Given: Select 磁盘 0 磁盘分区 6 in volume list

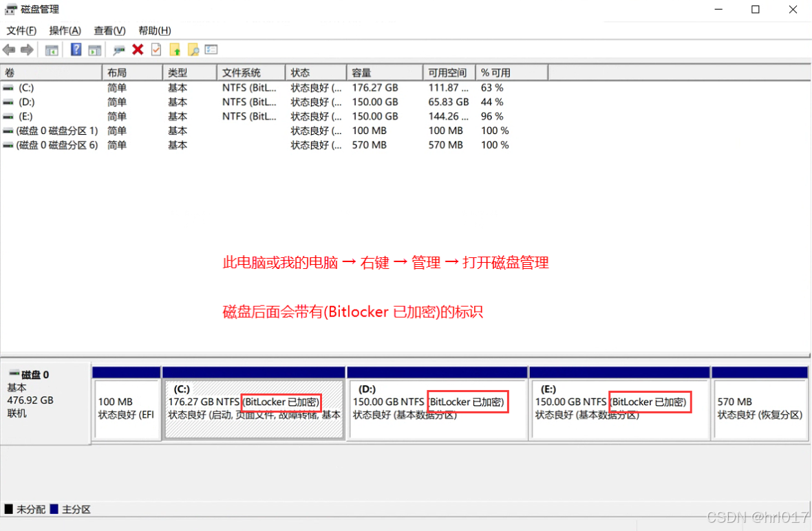Looking at the screenshot, I should point(57,145).
